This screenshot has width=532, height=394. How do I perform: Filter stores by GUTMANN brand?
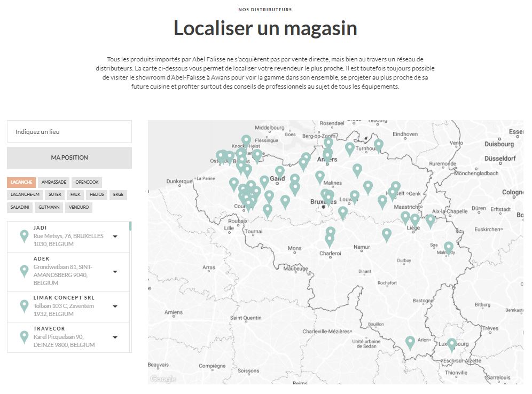(x=49, y=207)
